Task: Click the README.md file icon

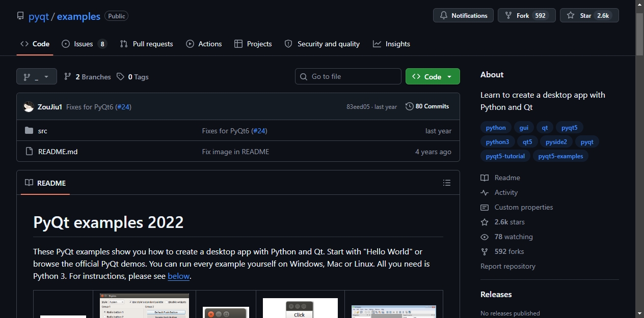Action: click(x=29, y=152)
